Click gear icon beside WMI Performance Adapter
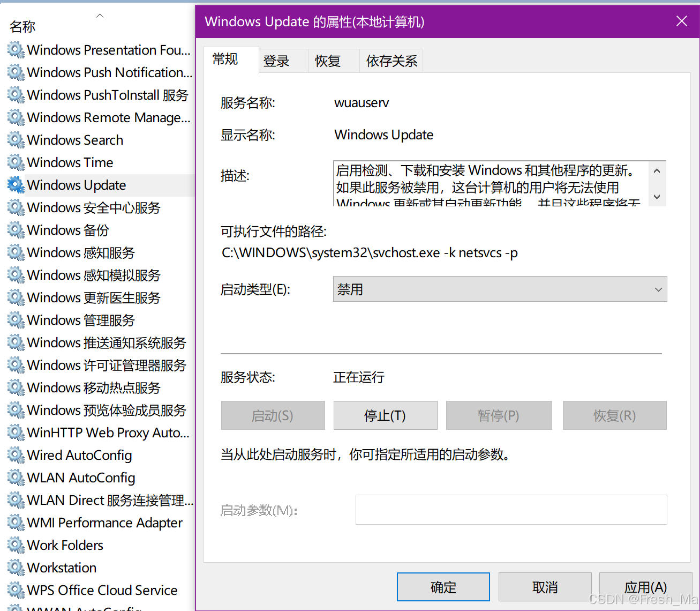Viewport: 700px width, 611px height. (x=16, y=523)
